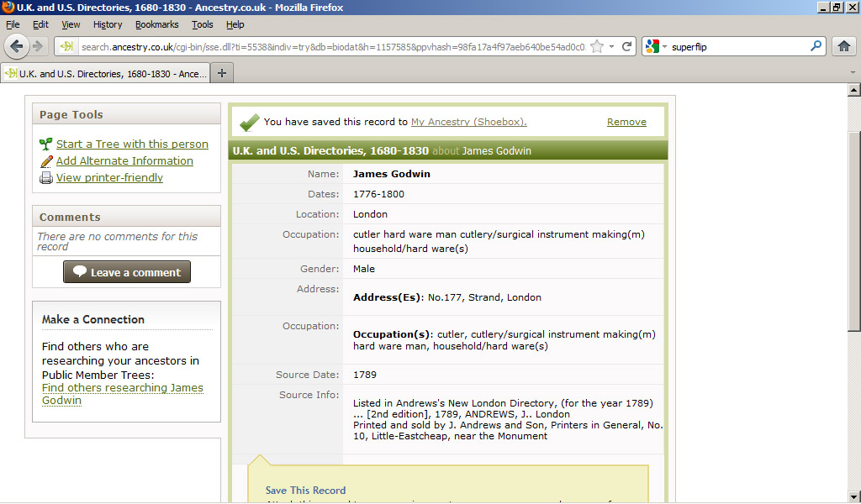Screen dimensions: 861x504
Task: Reload the page with the refresh icon
Action: 626,46
